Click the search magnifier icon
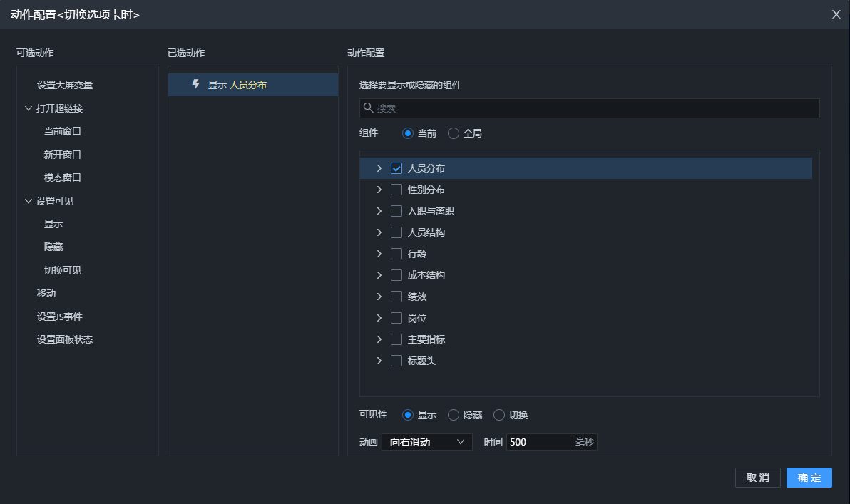 pos(368,108)
